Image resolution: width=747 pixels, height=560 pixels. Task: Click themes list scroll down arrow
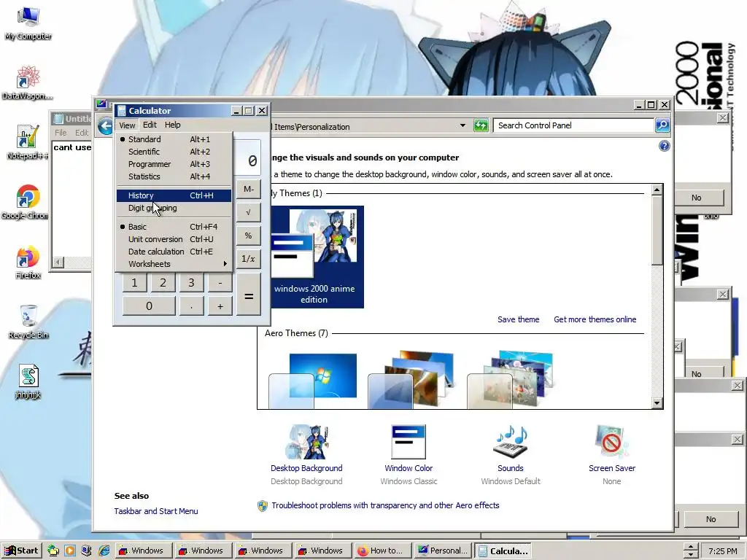click(x=657, y=402)
